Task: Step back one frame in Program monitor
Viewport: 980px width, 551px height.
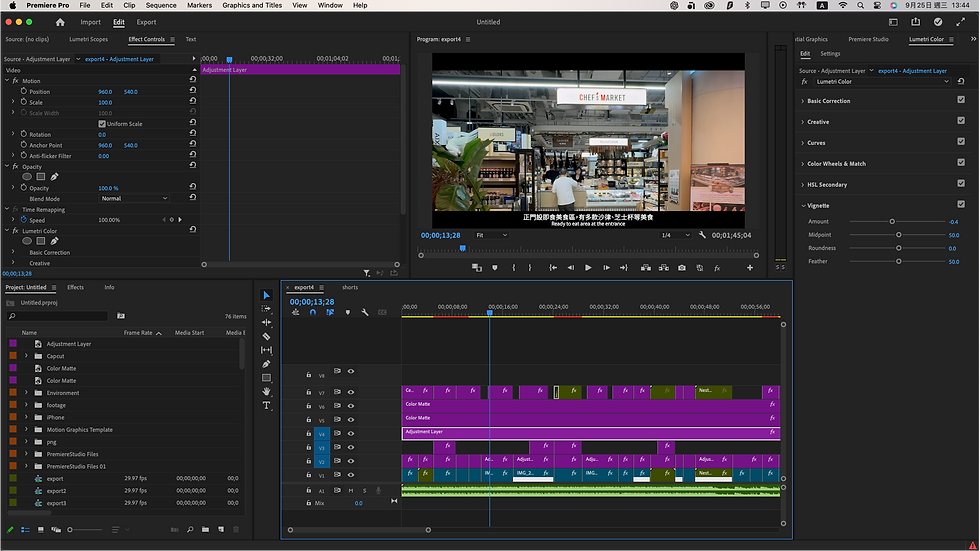Action: [x=570, y=267]
